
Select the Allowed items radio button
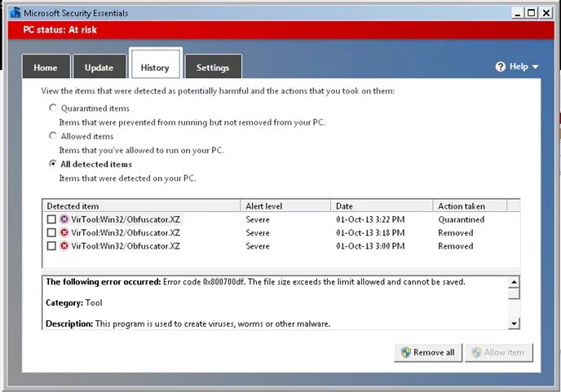[52, 135]
